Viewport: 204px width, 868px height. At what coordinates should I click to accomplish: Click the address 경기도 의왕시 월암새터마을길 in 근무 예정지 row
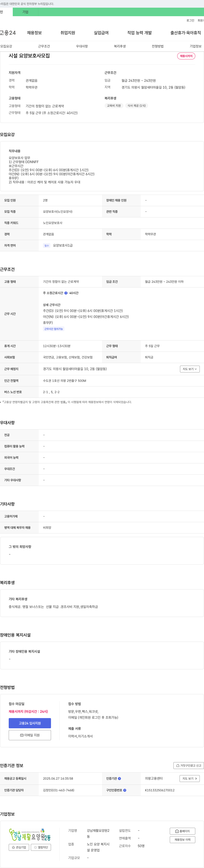75,369
